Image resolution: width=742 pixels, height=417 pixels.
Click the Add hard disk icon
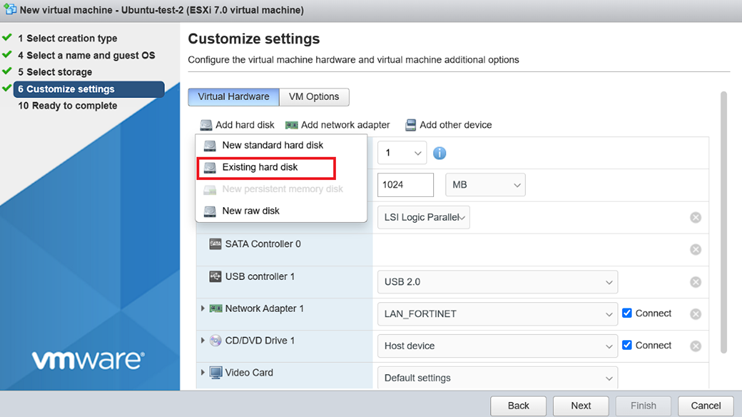206,125
